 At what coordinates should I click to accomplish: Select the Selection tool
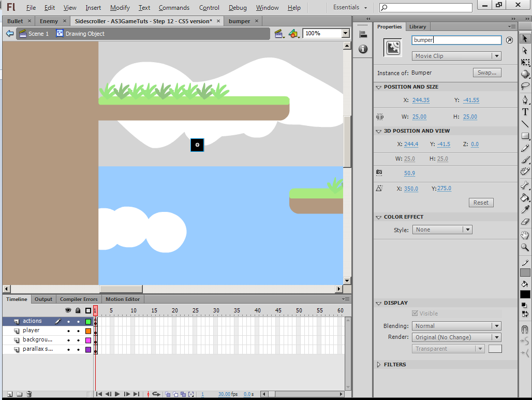(525, 38)
